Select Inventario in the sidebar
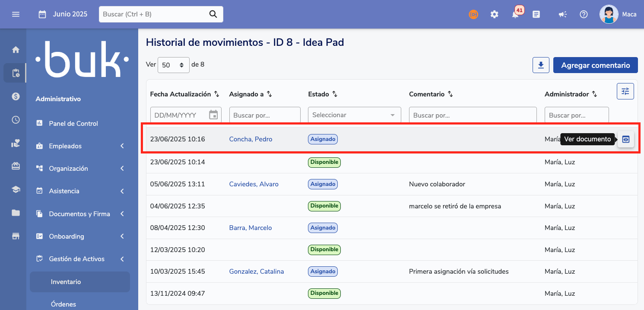 pyautogui.click(x=66, y=282)
